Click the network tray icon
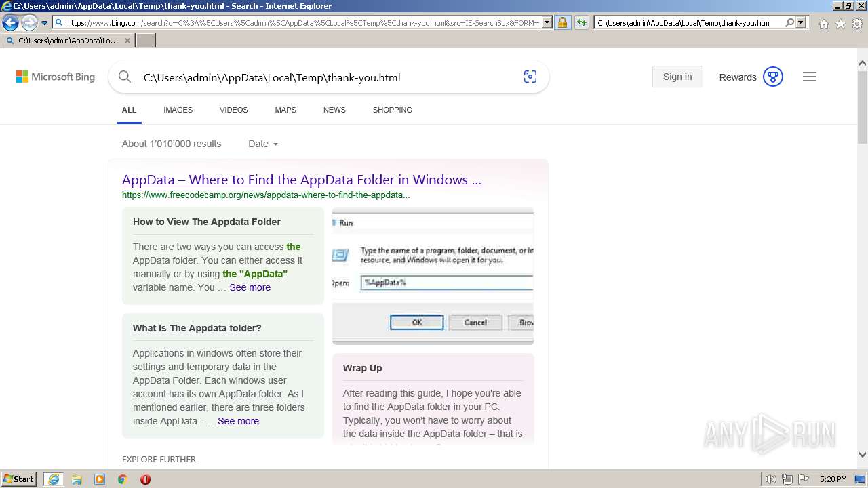Screen dimensions: 868x488 coord(787,479)
